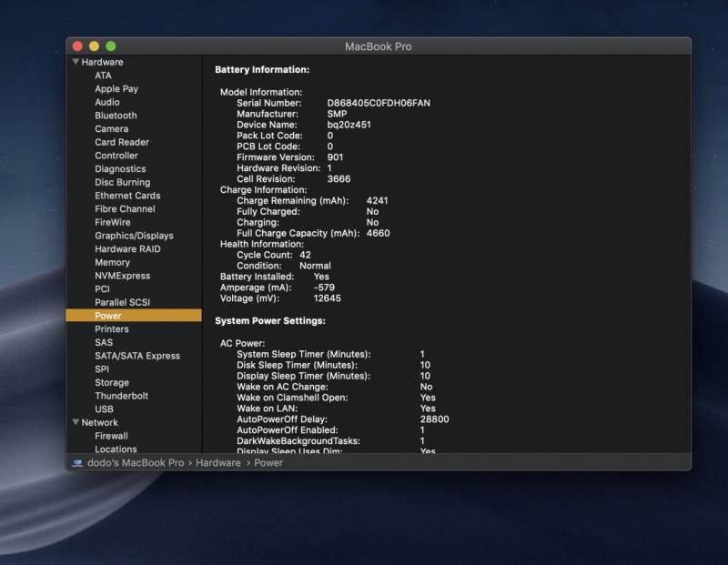728x565 pixels.
Task: Select the highlighted Power entry
Action: coord(134,316)
